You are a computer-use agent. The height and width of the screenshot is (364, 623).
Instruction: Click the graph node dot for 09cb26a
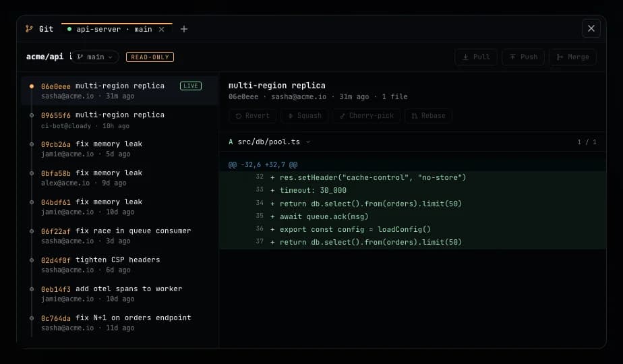click(x=32, y=144)
